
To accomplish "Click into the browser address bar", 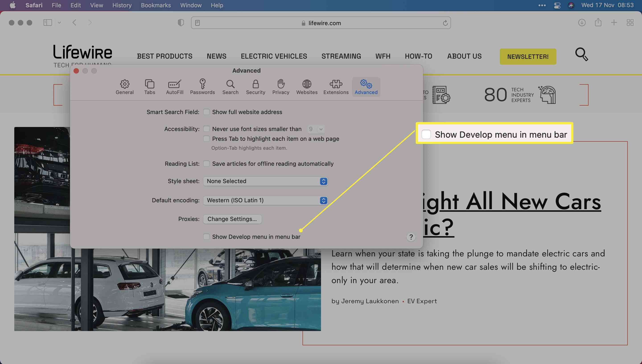I will [321, 22].
